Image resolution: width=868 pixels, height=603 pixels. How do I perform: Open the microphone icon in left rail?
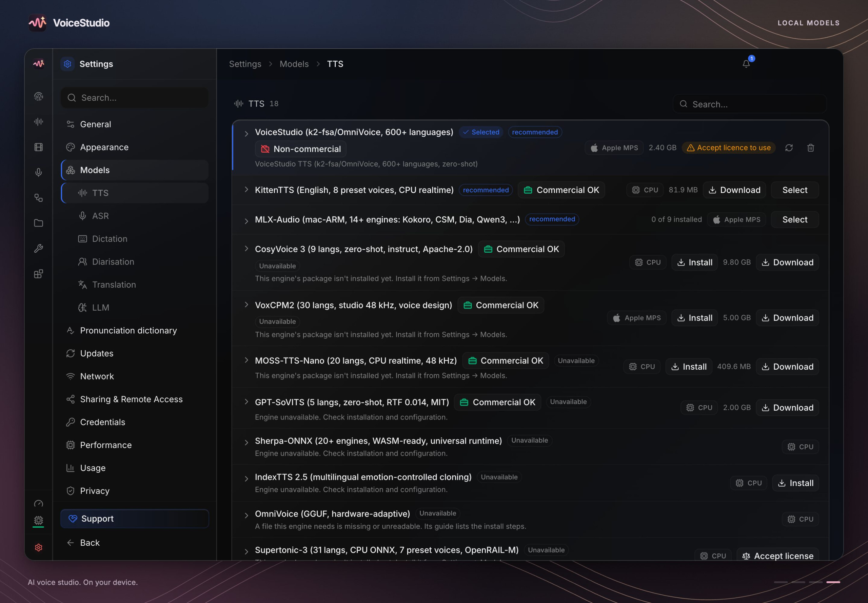tap(39, 172)
